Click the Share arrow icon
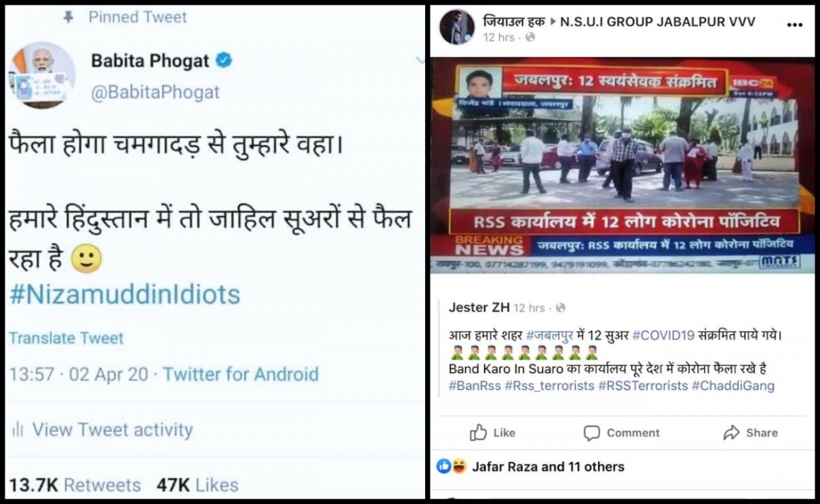 pos(731,432)
